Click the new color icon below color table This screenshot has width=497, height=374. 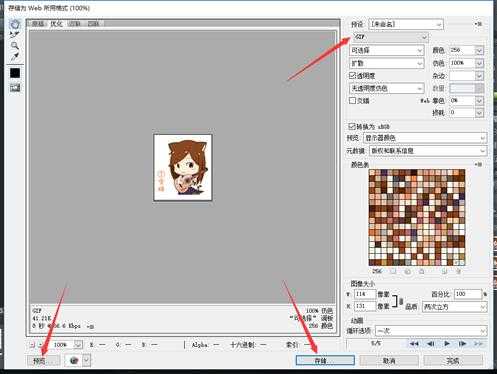(x=444, y=271)
